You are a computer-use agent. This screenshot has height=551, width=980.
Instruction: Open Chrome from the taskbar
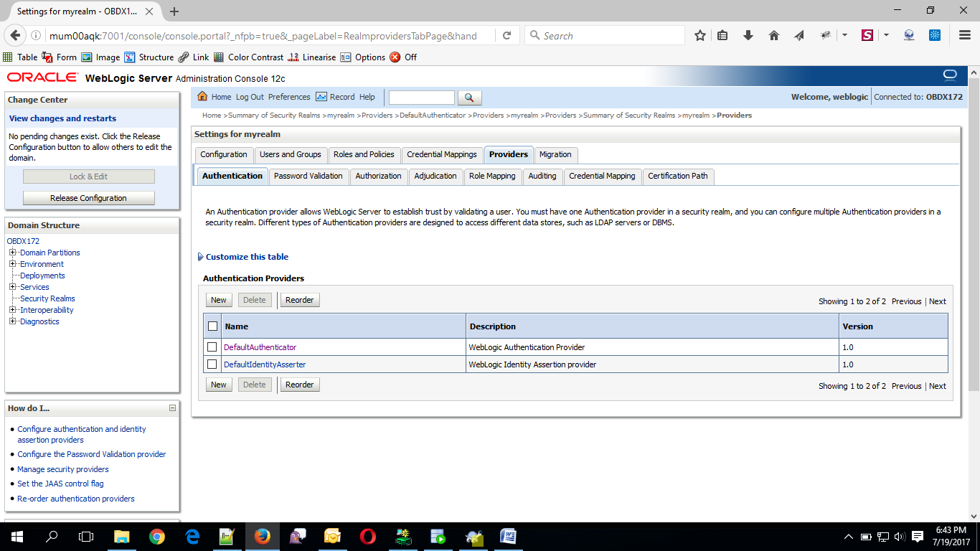pyautogui.click(x=156, y=536)
